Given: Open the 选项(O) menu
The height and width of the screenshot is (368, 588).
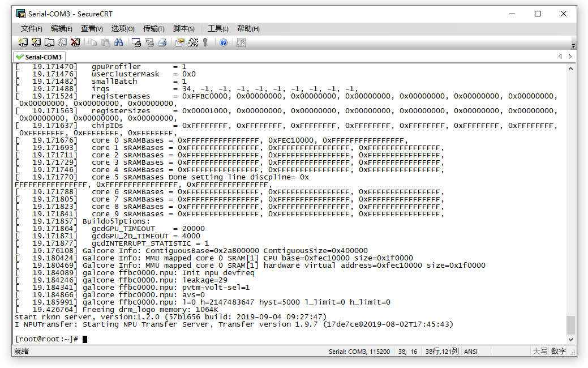Looking at the screenshot, I should point(123,29).
